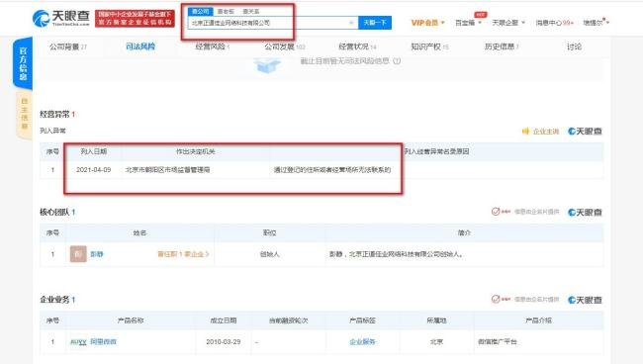Open the VIP会员 dropdown

coord(427,23)
